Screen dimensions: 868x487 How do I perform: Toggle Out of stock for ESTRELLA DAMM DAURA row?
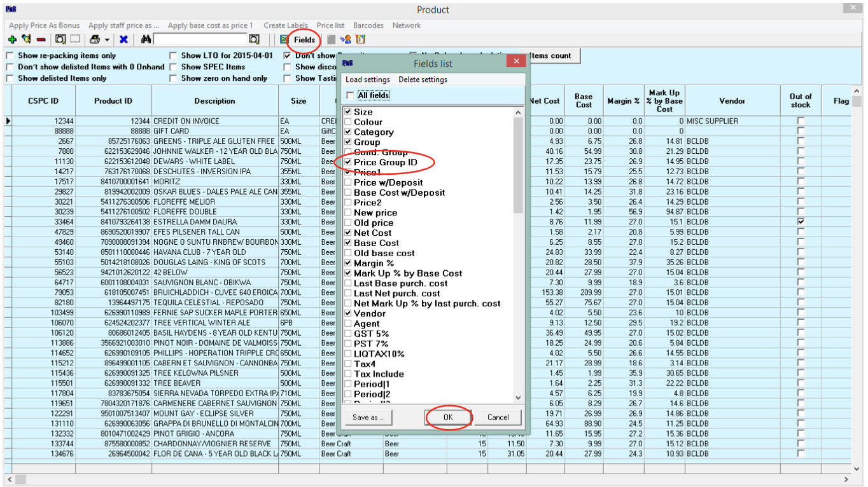(x=801, y=222)
